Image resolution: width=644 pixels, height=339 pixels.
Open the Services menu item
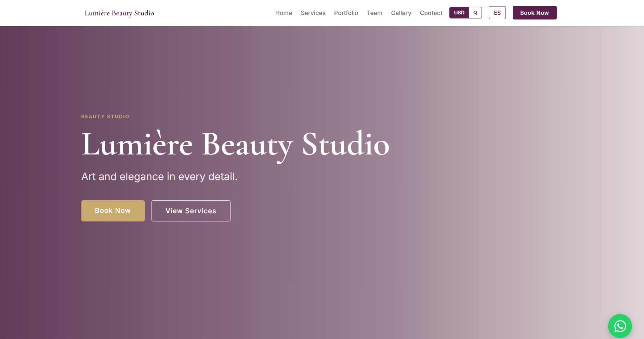click(313, 13)
